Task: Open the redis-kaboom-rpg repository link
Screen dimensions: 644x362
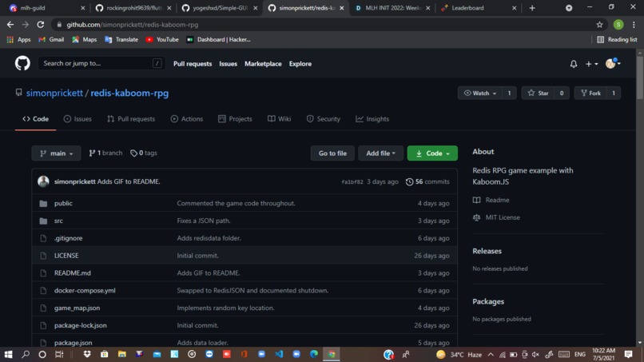Action: point(129,93)
